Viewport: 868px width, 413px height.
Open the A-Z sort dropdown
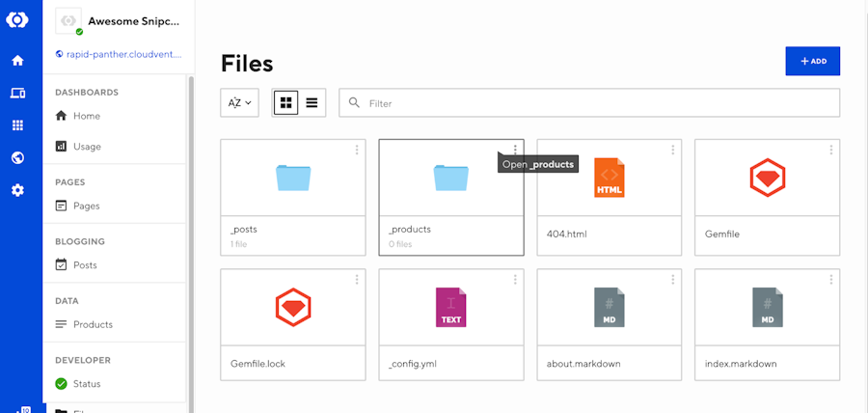[x=239, y=102]
